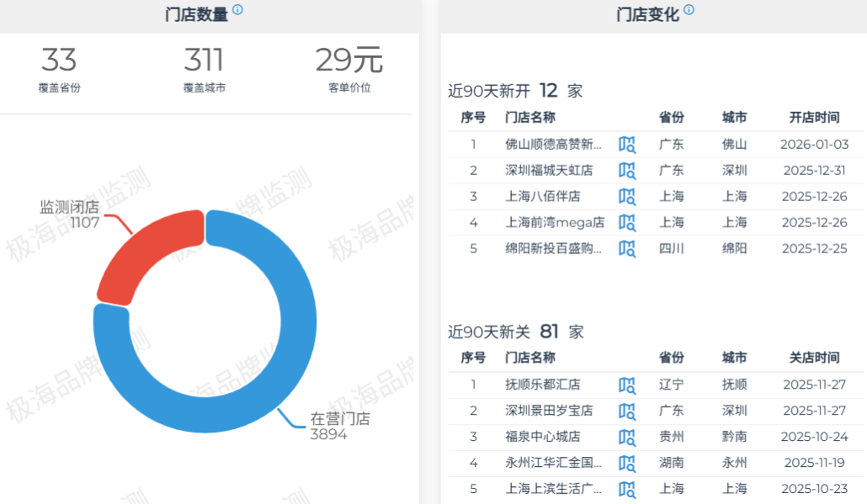This screenshot has height=504, width=867.
Task: Open map icon for 抚顺乐都汇店
Action: pyautogui.click(x=627, y=385)
